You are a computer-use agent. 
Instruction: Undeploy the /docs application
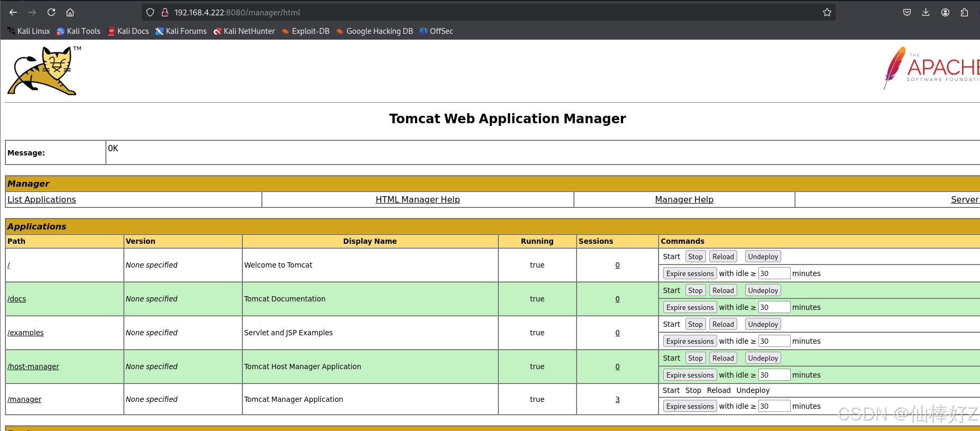coord(763,290)
